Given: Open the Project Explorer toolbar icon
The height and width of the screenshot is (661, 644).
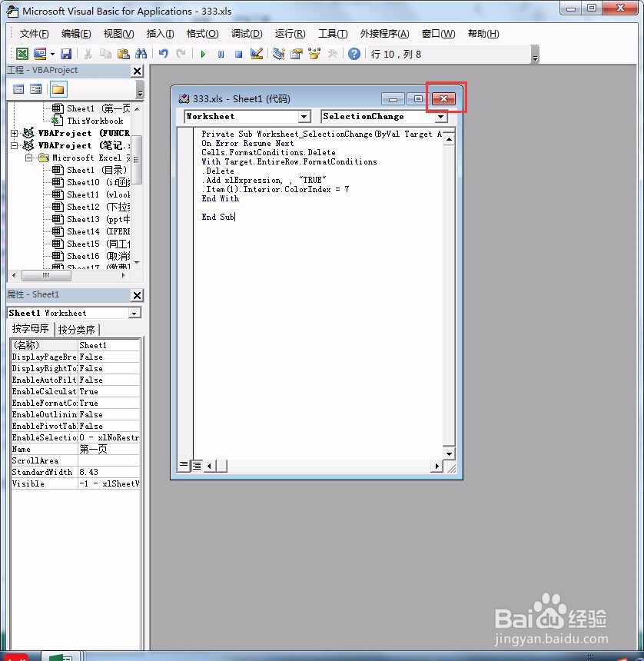Looking at the screenshot, I should (279, 54).
